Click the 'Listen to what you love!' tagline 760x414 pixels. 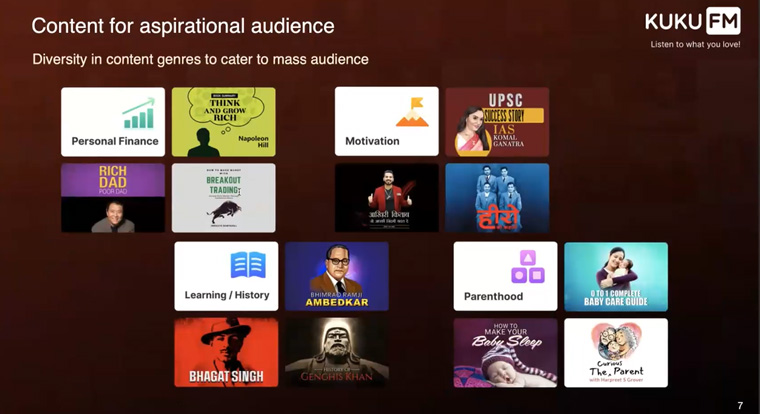click(696, 44)
